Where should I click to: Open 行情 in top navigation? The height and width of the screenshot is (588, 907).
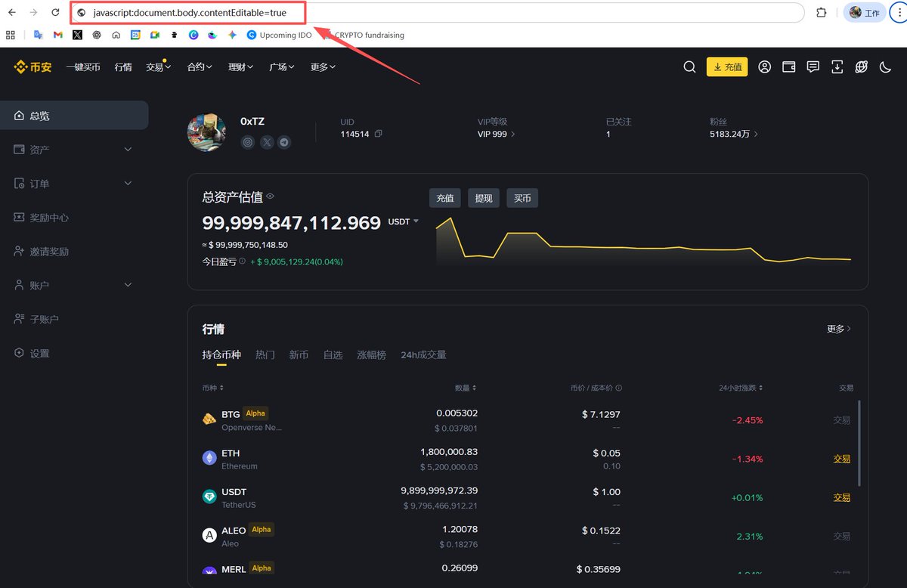point(123,67)
